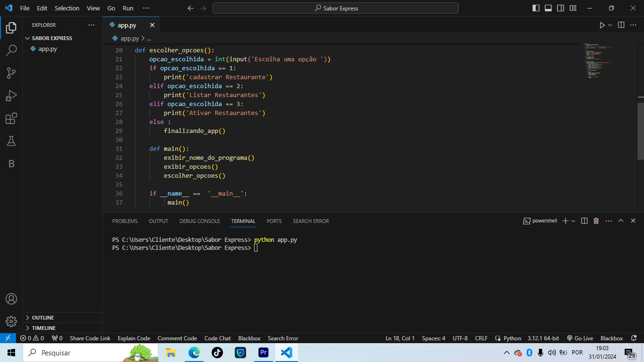This screenshot has width=644, height=362.
Task: Split the editor right
Action: tap(621, 25)
